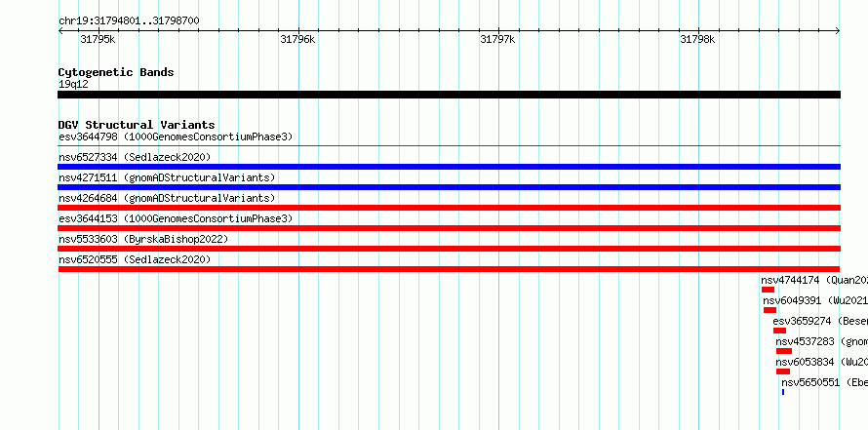Select small red bar under esv3659274
The width and height of the screenshot is (868, 430).
[x=779, y=331]
